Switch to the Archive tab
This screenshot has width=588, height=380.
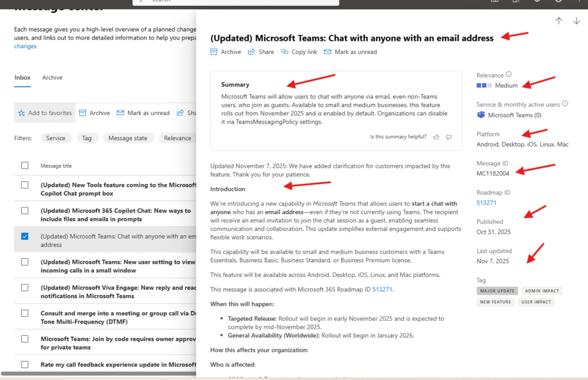pos(52,78)
